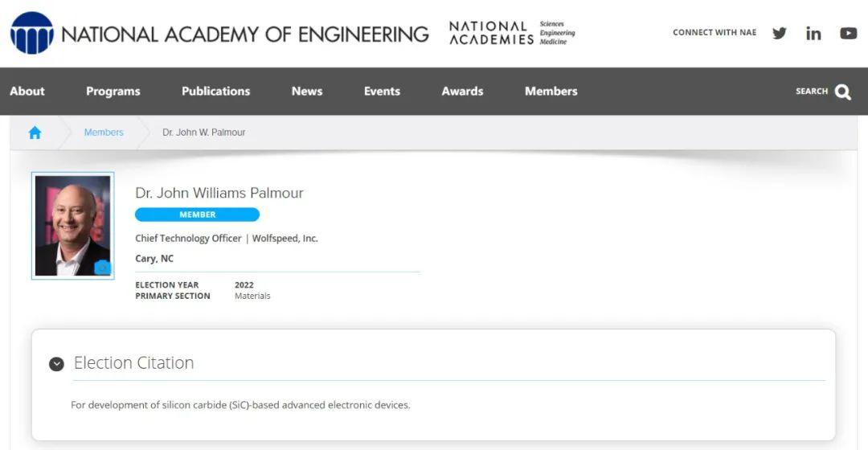
Task: Open NAE YouTube channel icon
Action: (x=848, y=33)
